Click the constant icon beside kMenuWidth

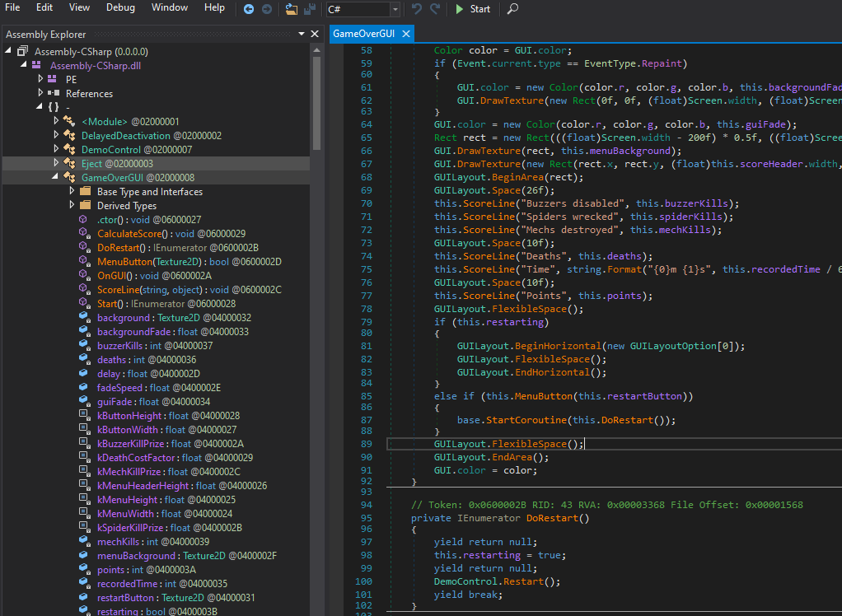pos(84,513)
